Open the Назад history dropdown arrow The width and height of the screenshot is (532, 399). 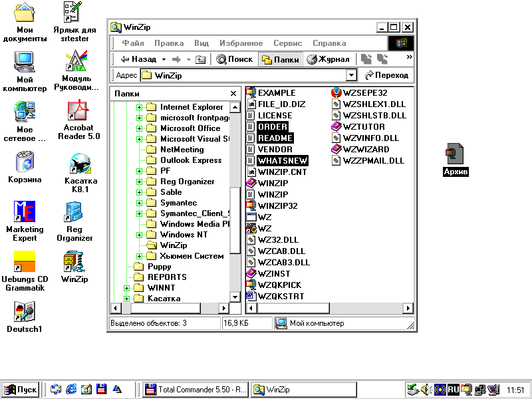tap(164, 60)
